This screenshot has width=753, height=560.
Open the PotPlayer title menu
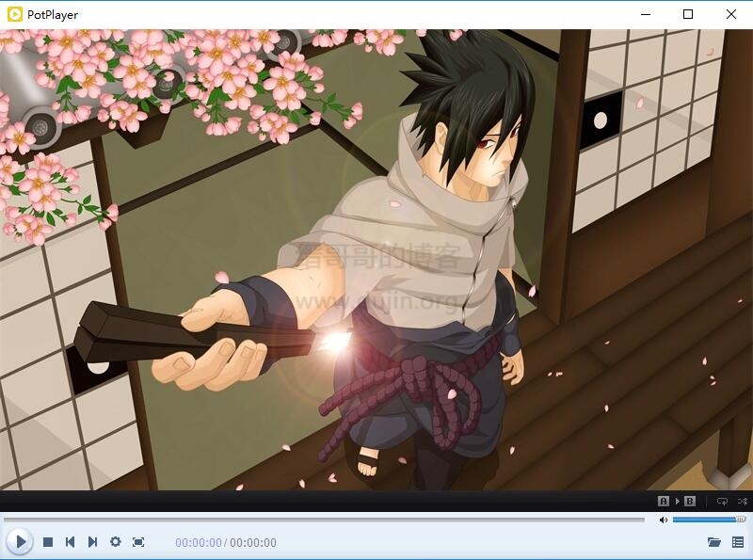53,15
